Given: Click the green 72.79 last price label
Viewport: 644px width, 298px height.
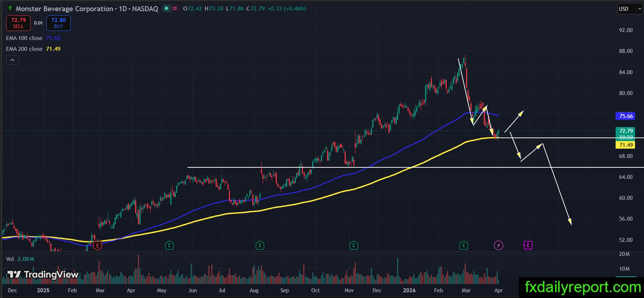Looking at the screenshot, I should [626, 131].
